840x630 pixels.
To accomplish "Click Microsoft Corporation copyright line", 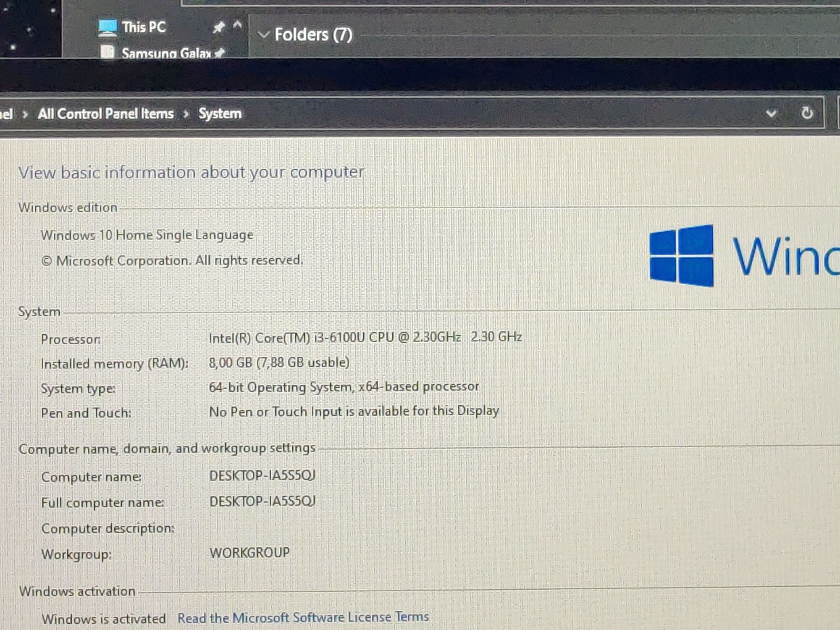I will pyautogui.click(x=172, y=261).
